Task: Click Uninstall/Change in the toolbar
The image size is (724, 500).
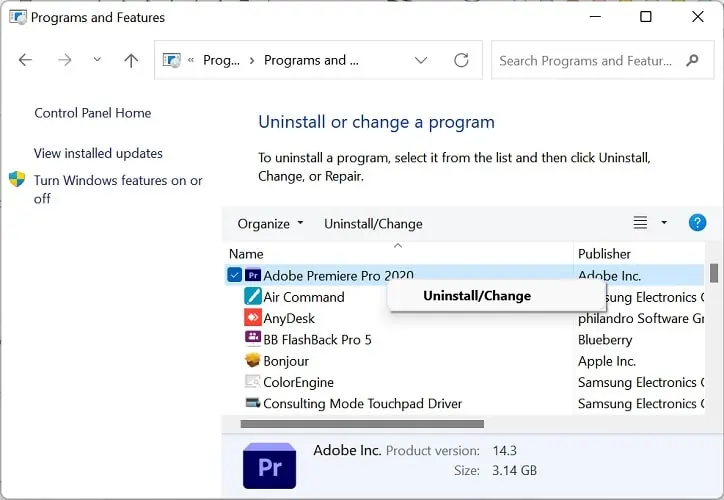Action: (373, 224)
